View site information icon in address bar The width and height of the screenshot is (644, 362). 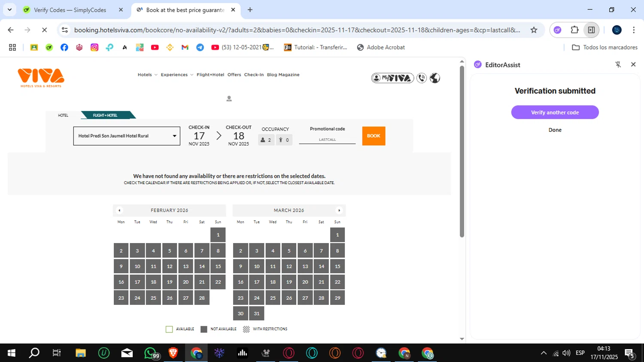point(65,30)
